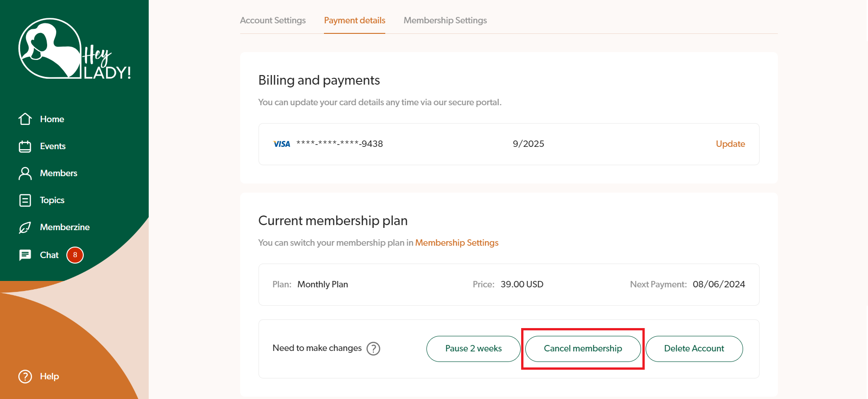868x399 pixels.
Task: Select the Payment details tab
Action: [355, 21]
